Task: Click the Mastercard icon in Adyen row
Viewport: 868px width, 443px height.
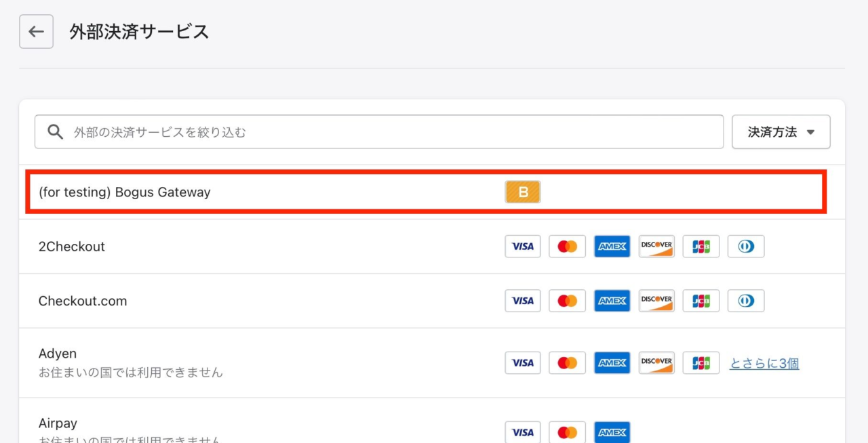Action: click(568, 363)
